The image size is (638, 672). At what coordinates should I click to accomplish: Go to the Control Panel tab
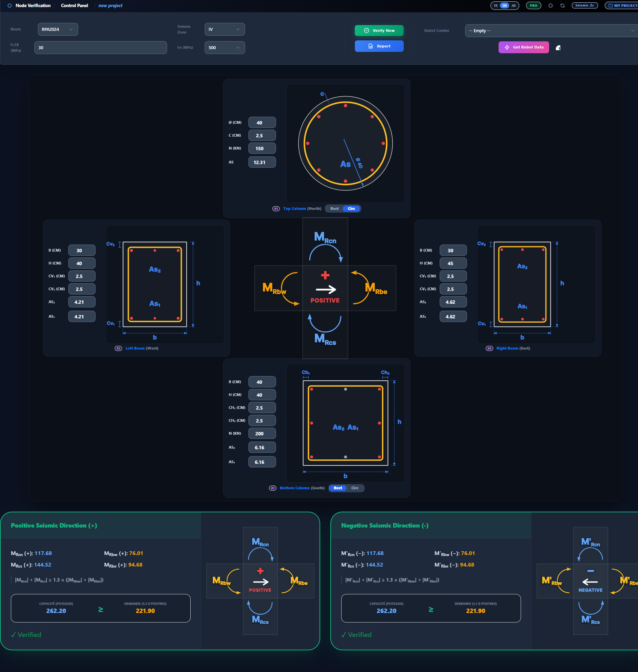[x=74, y=5]
